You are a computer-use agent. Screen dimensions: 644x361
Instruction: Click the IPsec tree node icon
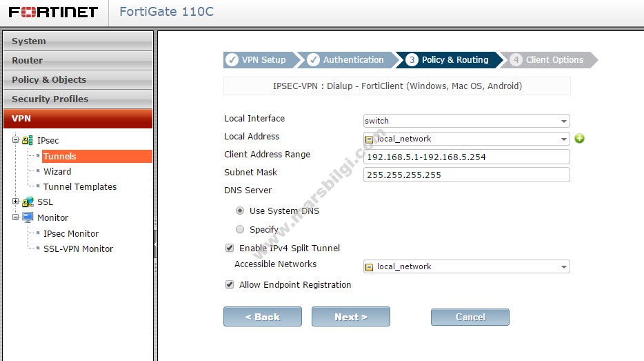click(x=28, y=140)
